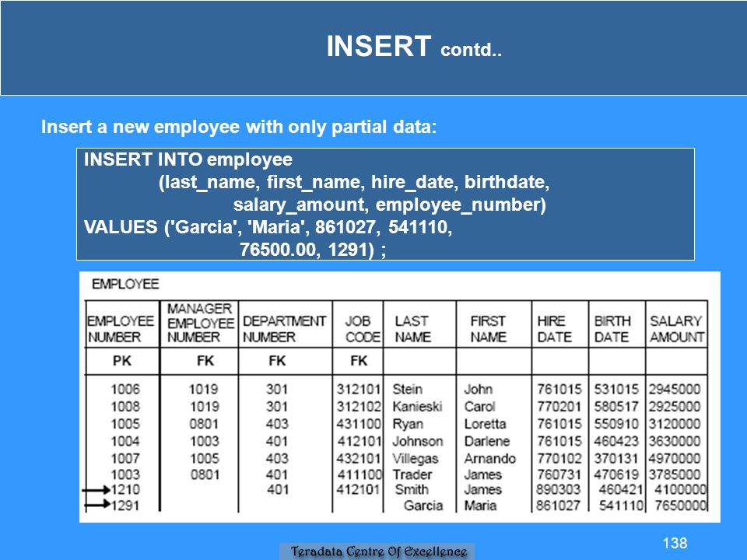The height and width of the screenshot is (560, 747).
Task: Click first name "Carol"
Action: [480, 406]
